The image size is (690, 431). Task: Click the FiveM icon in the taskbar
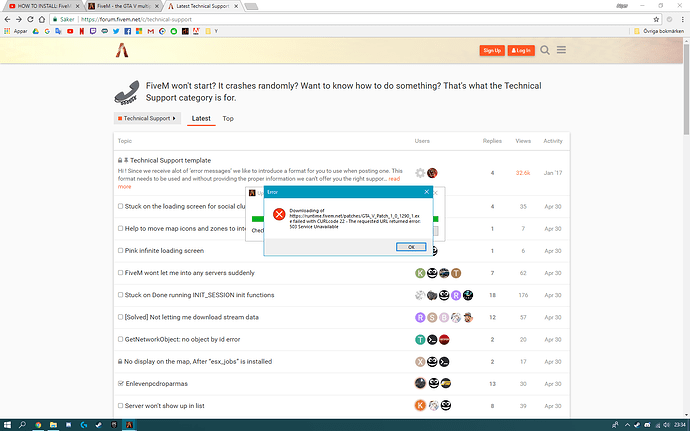(129, 425)
